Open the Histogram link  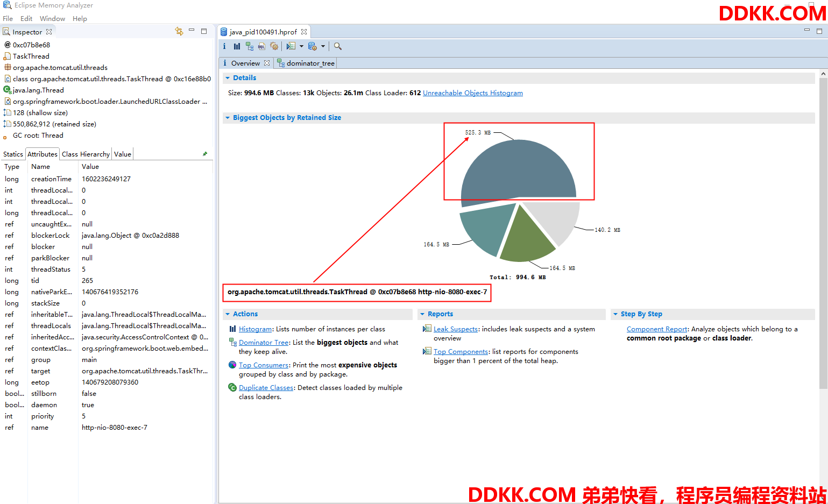(x=256, y=329)
